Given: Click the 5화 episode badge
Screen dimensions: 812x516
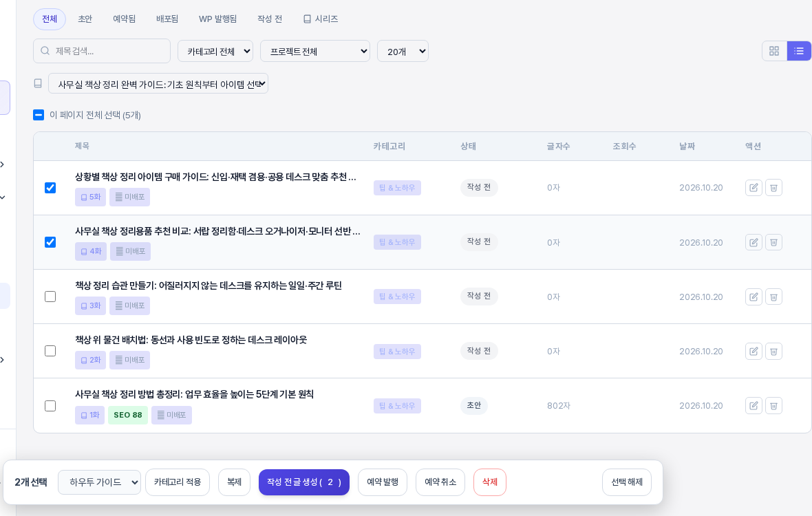Looking at the screenshot, I should pyautogui.click(x=91, y=197).
